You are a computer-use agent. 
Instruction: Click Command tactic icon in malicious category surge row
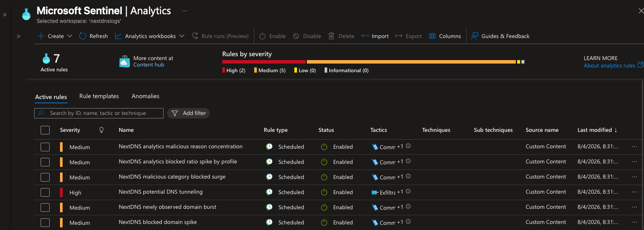tap(375, 177)
